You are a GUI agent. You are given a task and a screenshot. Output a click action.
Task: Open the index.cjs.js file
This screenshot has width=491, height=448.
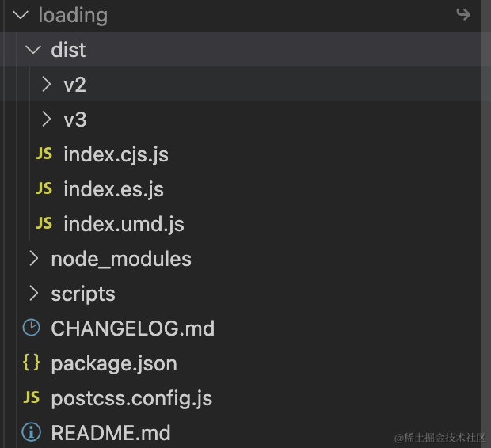tap(116, 154)
